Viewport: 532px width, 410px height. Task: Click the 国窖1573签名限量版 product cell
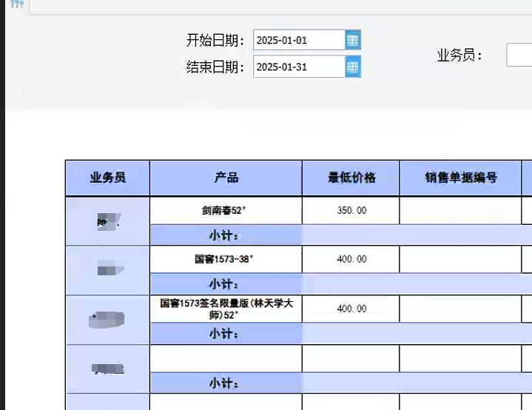[x=226, y=309]
